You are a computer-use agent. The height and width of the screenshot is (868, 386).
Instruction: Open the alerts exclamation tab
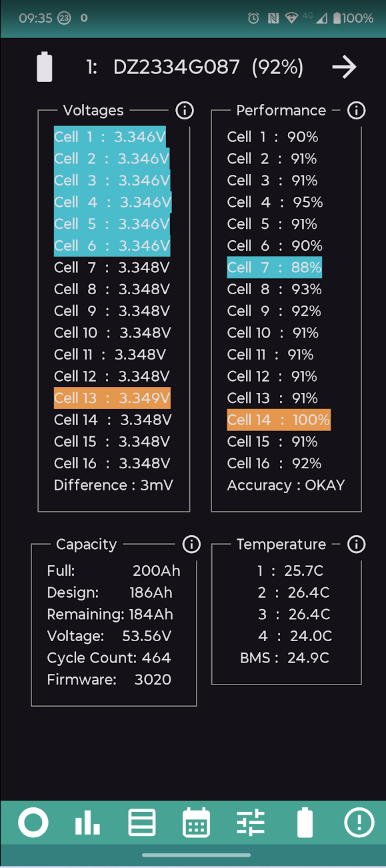pyautogui.click(x=359, y=823)
